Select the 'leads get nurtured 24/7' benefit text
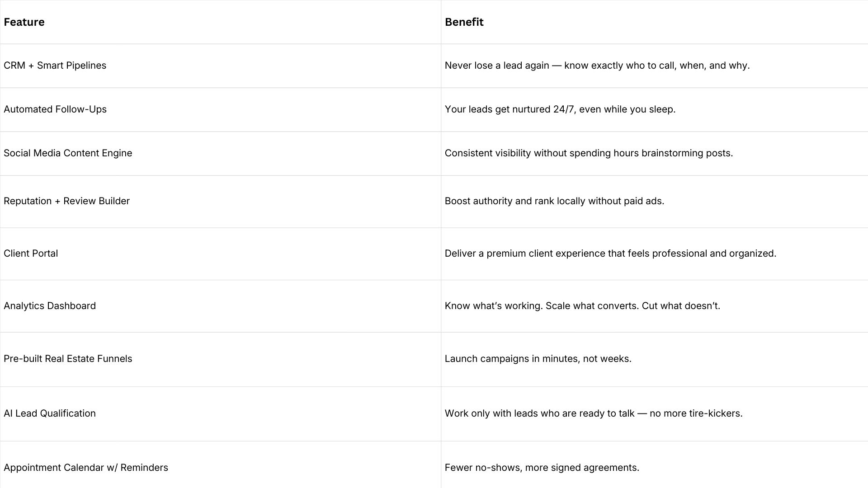Image resolution: width=868 pixels, height=488 pixels. click(560, 109)
